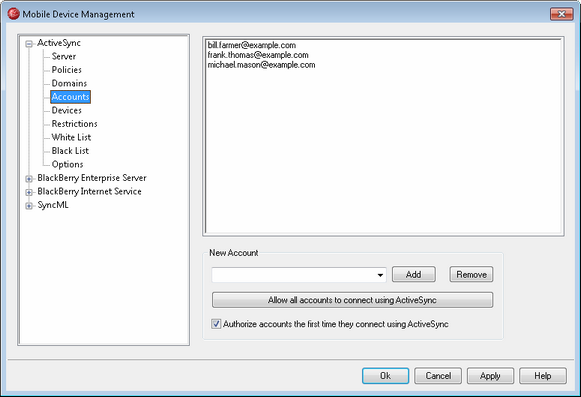Image resolution: width=581 pixels, height=397 pixels.
Task: Click the Add button
Action: coord(414,274)
